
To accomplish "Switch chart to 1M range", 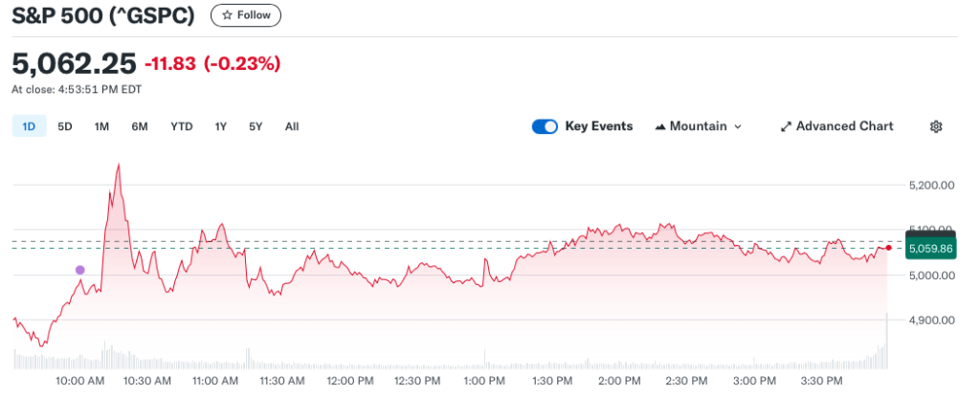I will [x=101, y=126].
